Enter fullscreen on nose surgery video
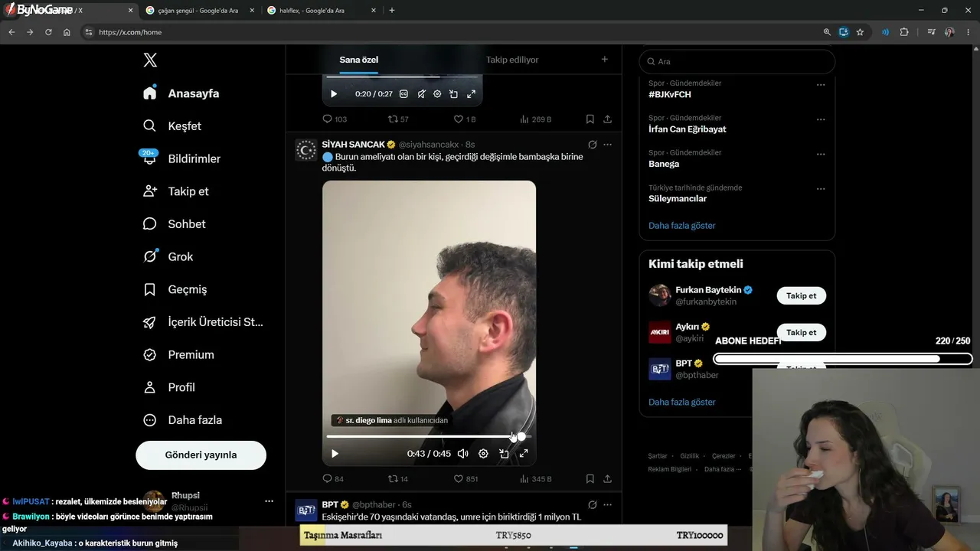980x551 pixels. [x=524, y=454]
